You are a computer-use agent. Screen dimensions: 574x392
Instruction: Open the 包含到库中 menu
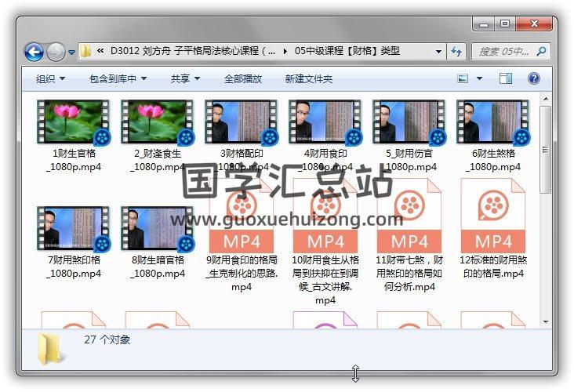[118, 78]
